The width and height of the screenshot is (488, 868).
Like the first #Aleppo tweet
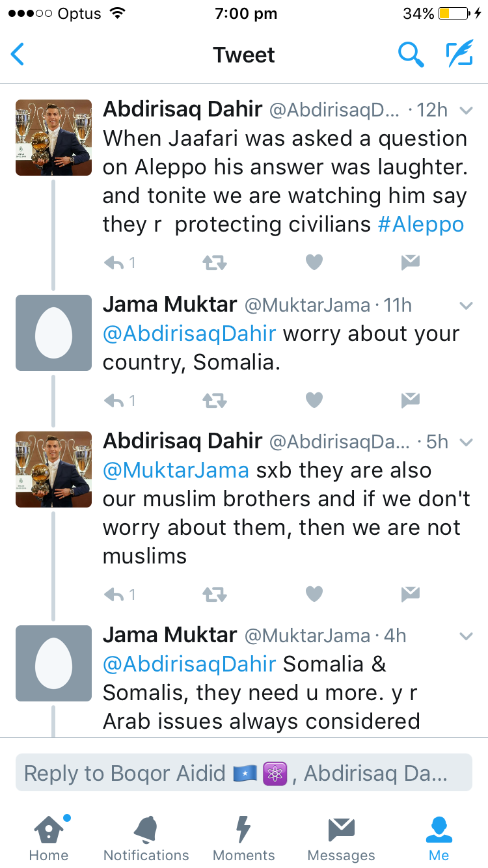pyautogui.click(x=314, y=262)
